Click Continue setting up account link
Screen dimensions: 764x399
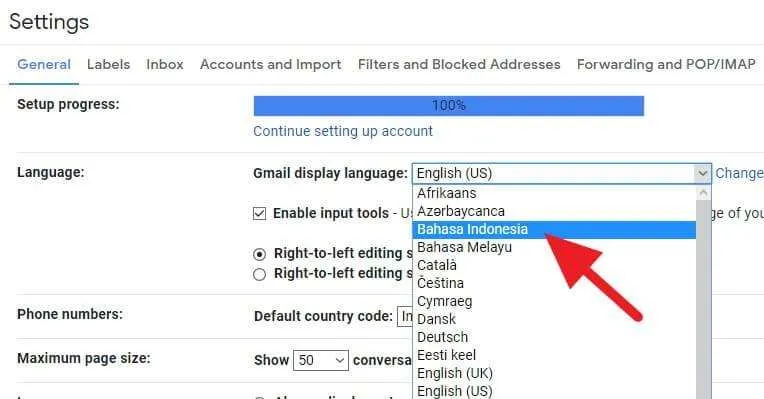coord(343,131)
